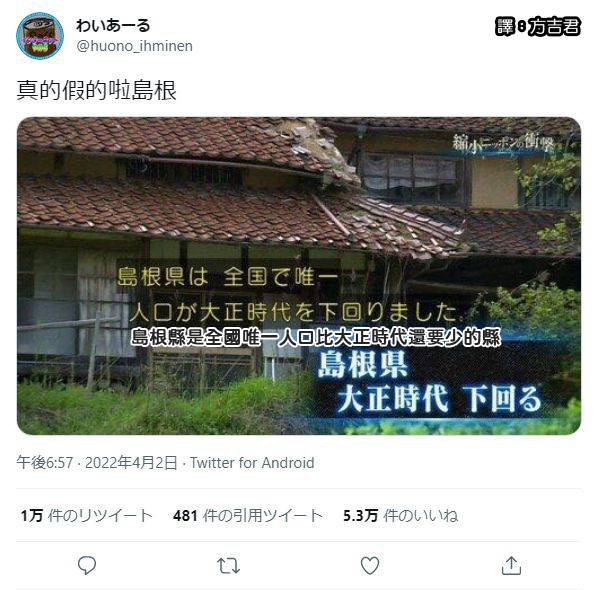Open the Twitter for Android source link
This screenshot has width=598, height=590.
coord(252,463)
